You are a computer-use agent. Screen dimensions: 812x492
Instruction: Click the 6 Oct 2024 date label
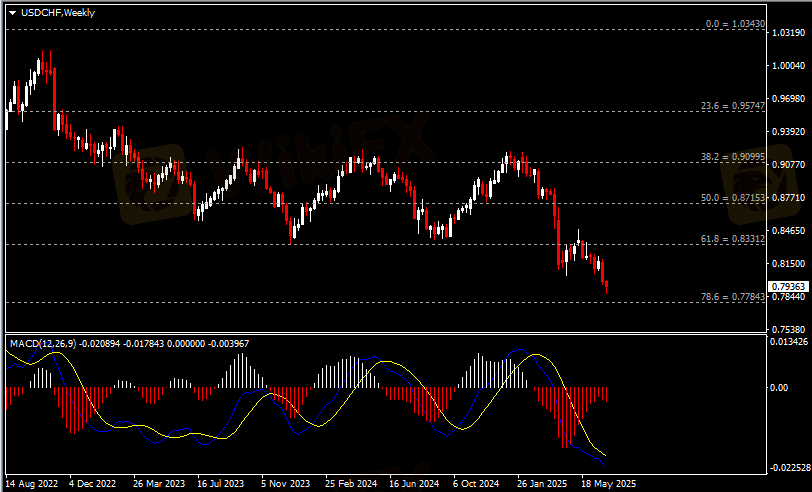pos(475,484)
